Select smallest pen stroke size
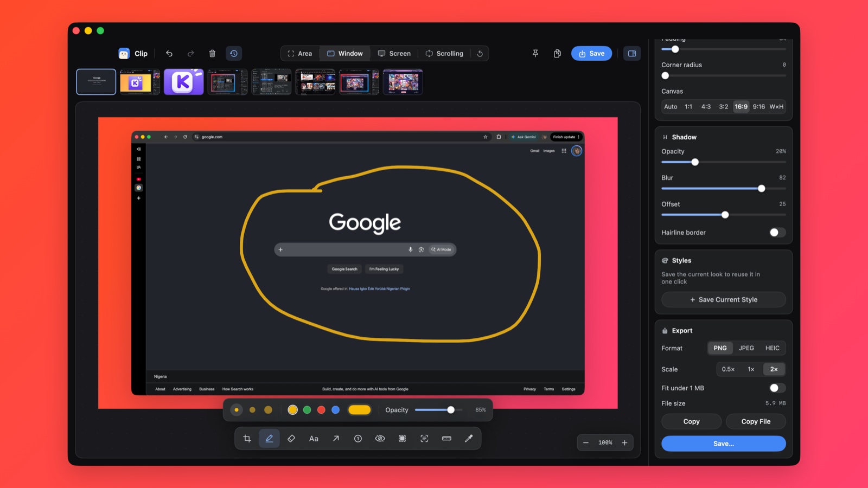Screen dimensions: 868x488 [x=237, y=410]
